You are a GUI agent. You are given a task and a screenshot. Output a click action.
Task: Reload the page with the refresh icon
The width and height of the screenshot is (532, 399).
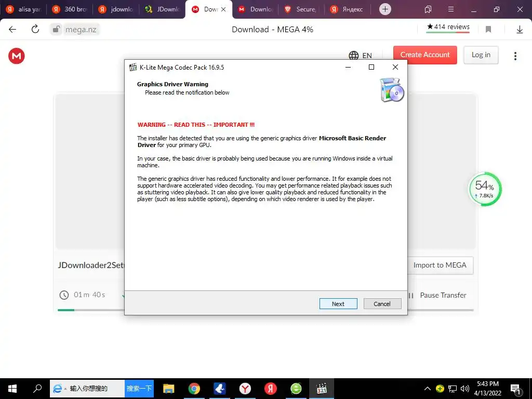click(35, 29)
